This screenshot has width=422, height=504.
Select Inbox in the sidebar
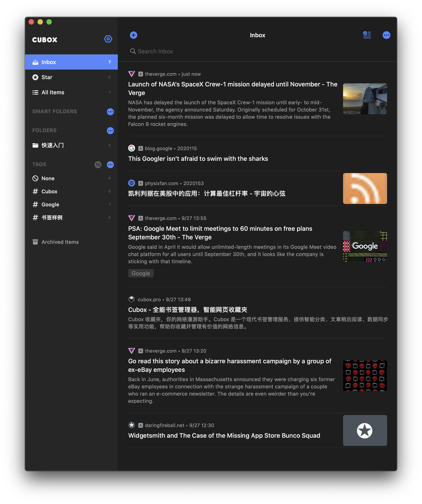pos(71,62)
